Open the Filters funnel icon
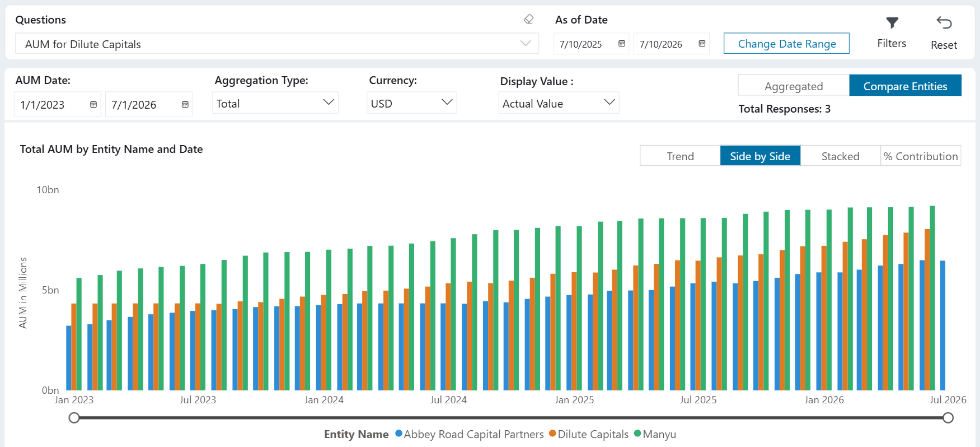This screenshot has width=980, height=447. tap(892, 23)
